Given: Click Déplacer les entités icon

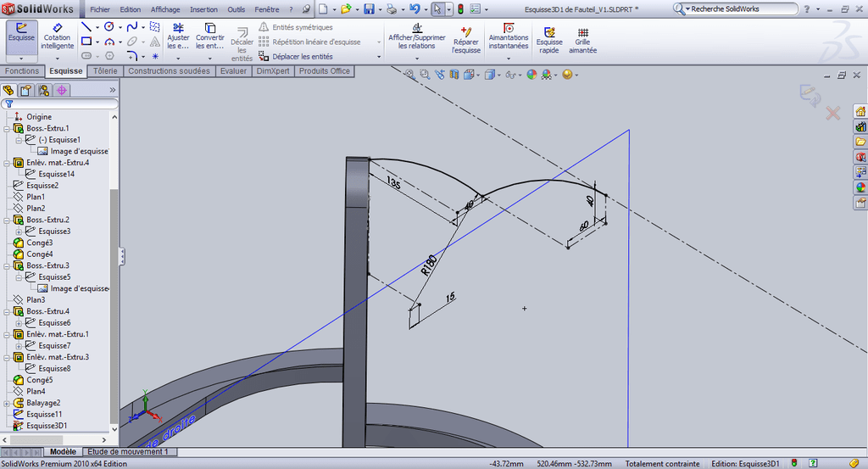Looking at the screenshot, I should (264, 56).
